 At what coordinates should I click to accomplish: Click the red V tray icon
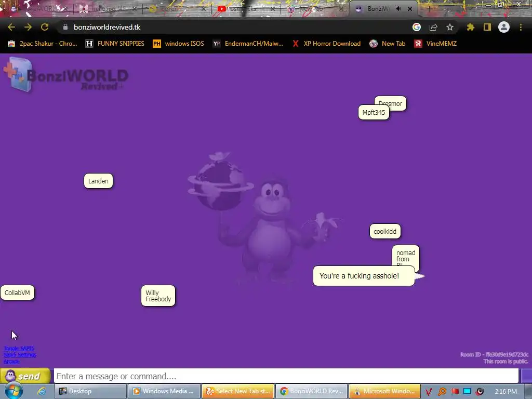[x=429, y=392]
